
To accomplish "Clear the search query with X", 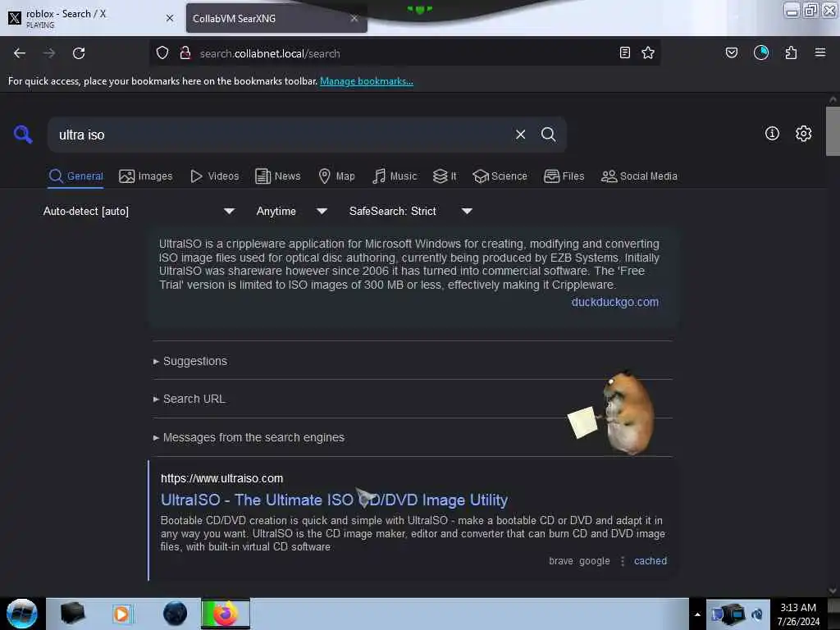I will pos(520,135).
